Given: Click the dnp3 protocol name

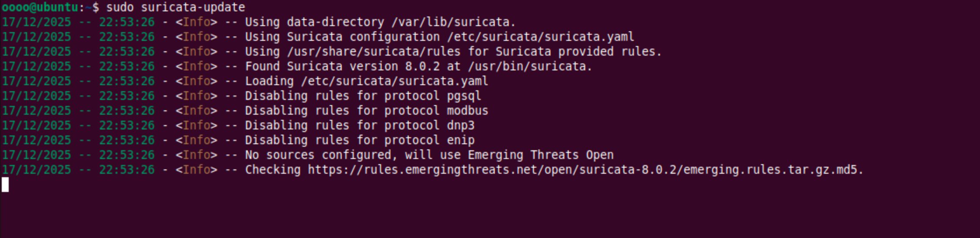Looking at the screenshot, I should [x=460, y=126].
